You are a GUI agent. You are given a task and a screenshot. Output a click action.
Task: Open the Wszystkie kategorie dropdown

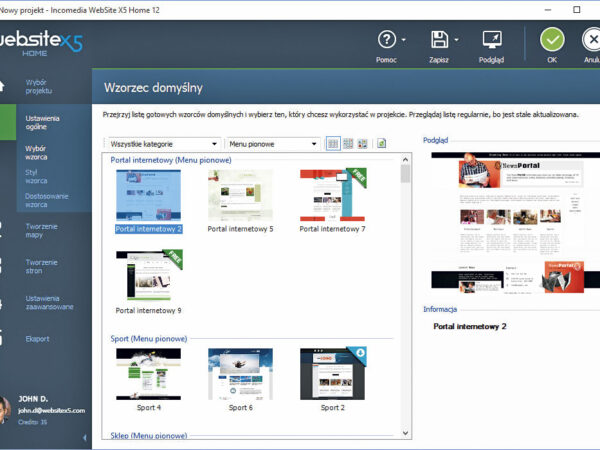coord(162,144)
